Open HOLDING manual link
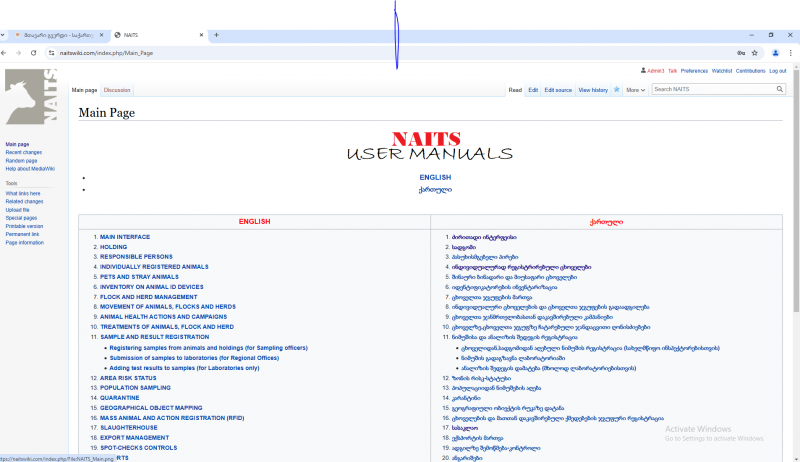The width and height of the screenshot is (800, 462). tap(113, 247)
